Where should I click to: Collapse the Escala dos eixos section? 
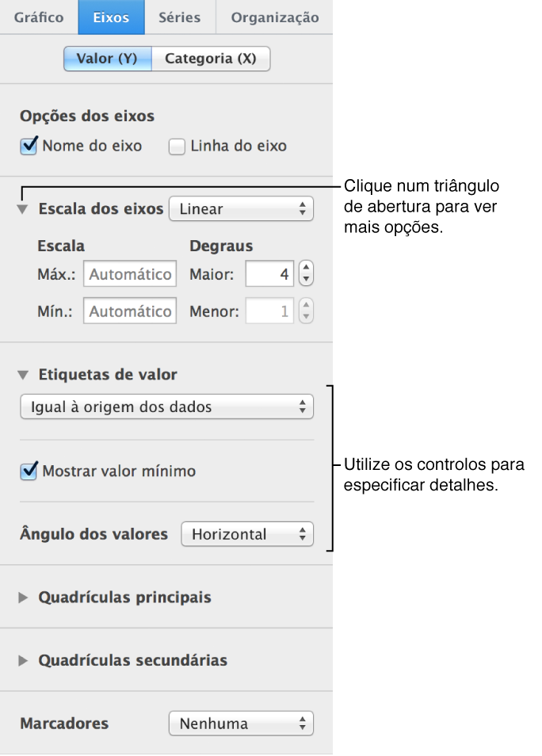[21, 208]
